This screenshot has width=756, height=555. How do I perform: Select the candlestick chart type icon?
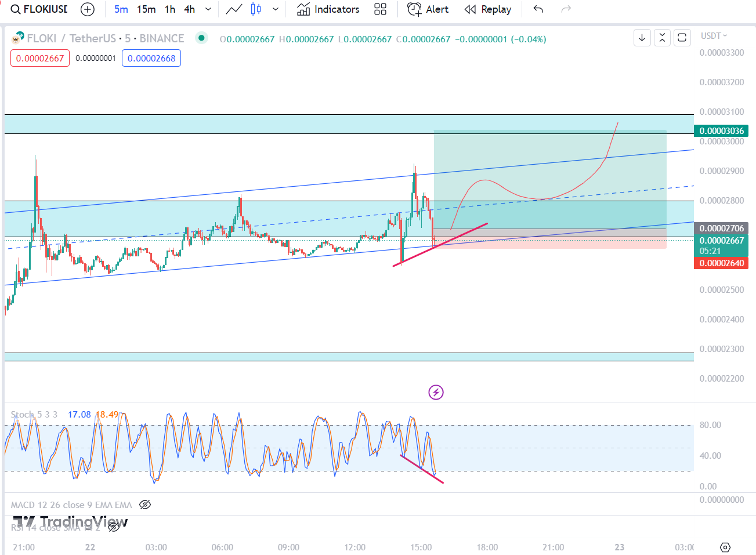(x=256, y=9)
